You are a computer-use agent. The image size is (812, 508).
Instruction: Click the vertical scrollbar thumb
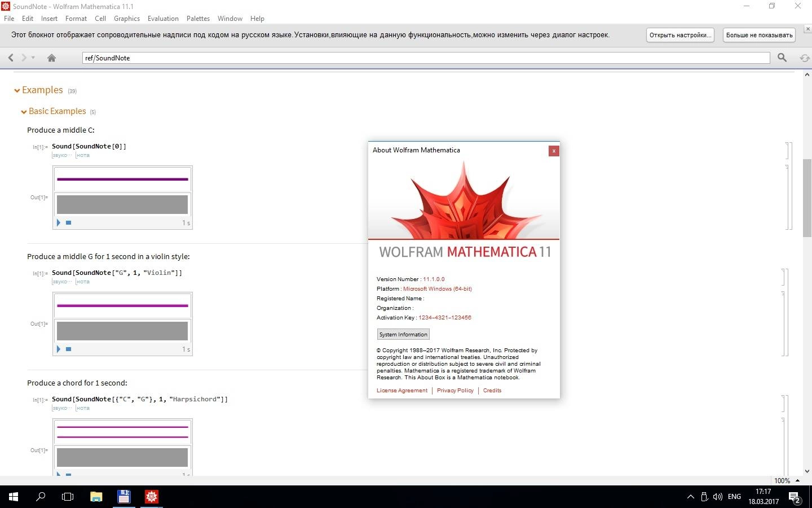[x=807, y=198]
